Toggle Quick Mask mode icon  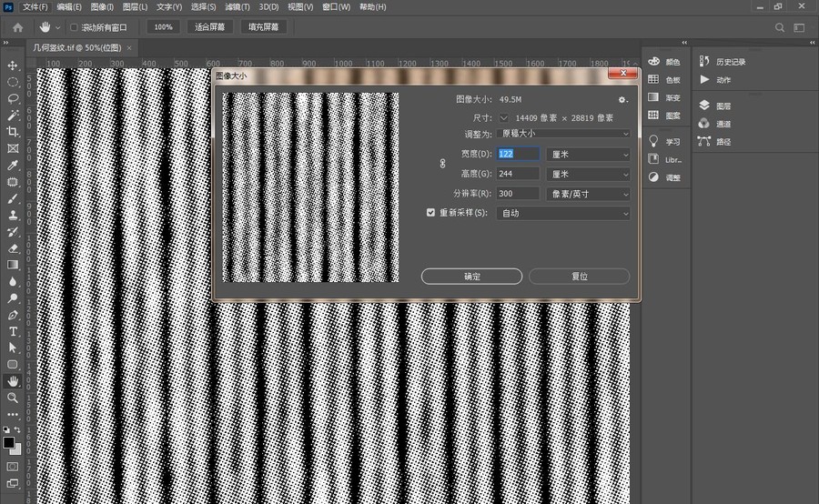click(x=13, y=467)
